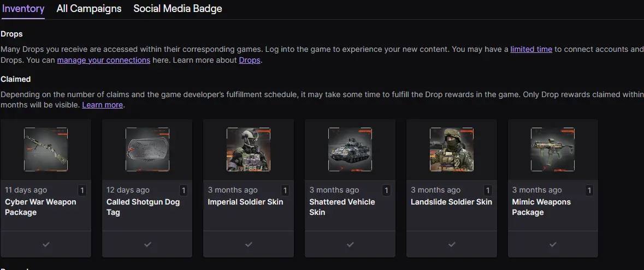
Task: Click the limited time link
Action: coord(531,49)
